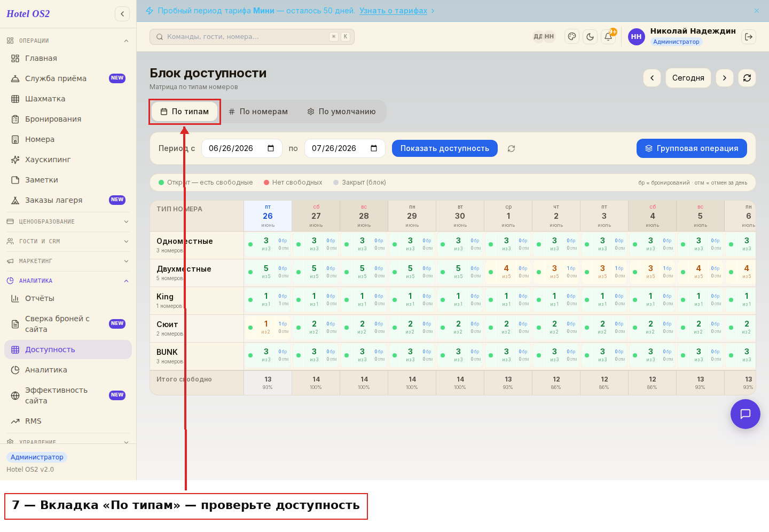The width and height of the screenshot is (769, 532).
Task: Open Сверка броней с сайта
Action: click(x=68, y=324)
